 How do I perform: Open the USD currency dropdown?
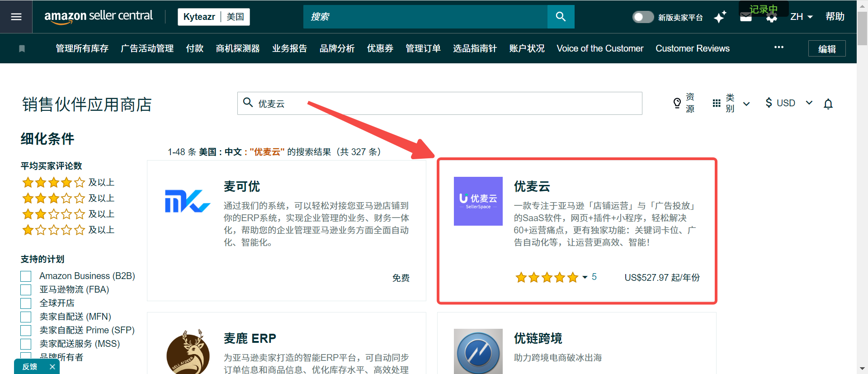[788, 103]
